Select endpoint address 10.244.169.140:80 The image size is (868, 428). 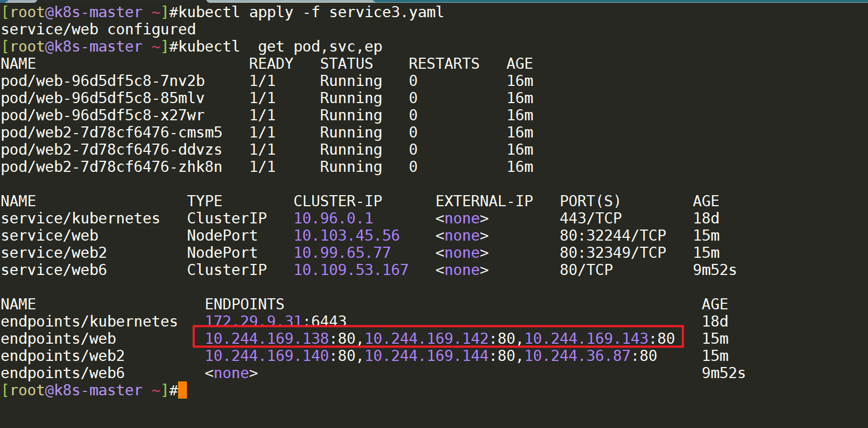tap(280, 356)
